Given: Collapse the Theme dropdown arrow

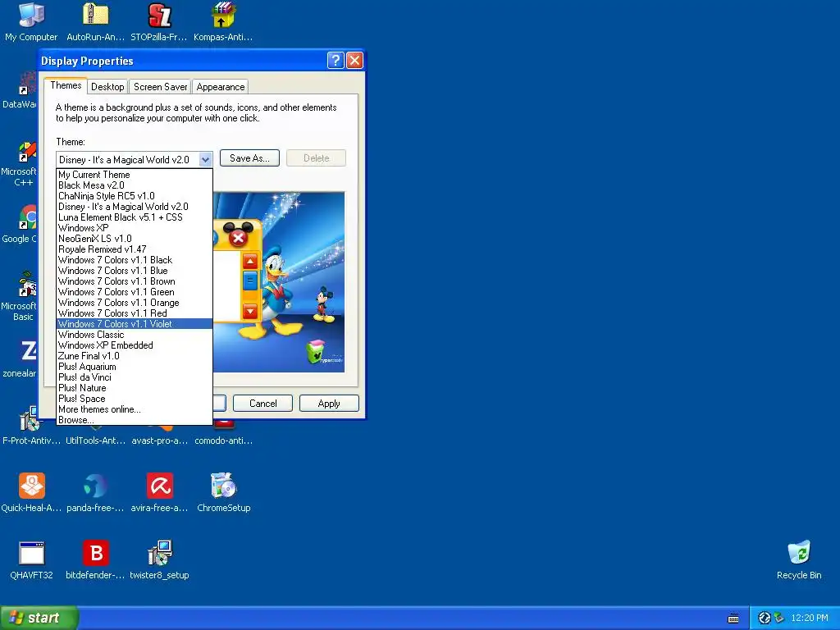Looking at the screenshot, I should coord(205,160).
